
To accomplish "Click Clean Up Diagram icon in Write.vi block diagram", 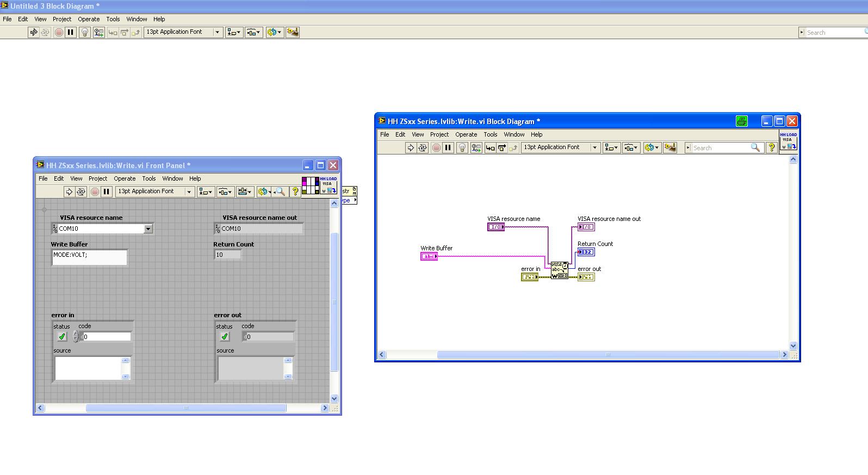I will click(x=669, y=147).
